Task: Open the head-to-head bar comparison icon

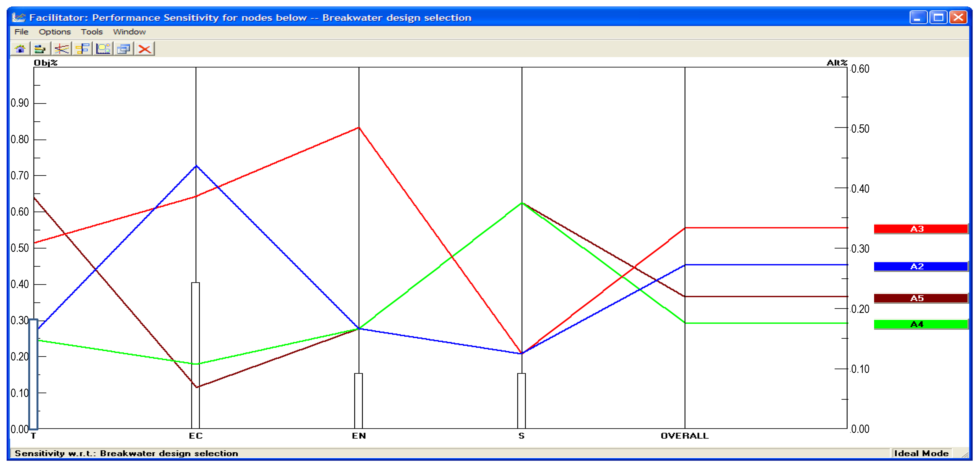Action: (x=82, y=49)
